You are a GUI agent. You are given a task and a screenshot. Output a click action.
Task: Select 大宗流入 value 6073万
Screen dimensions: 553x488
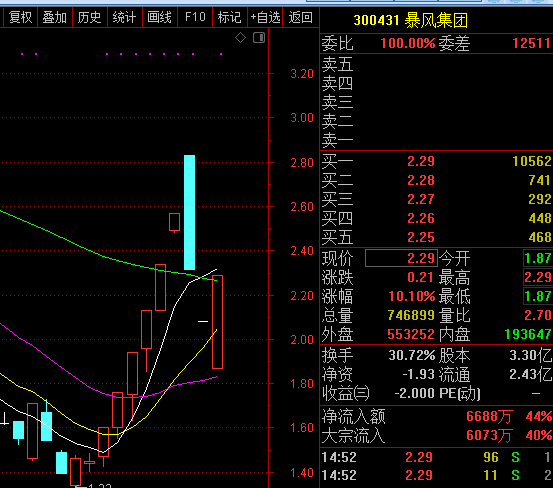coord(489,435)
